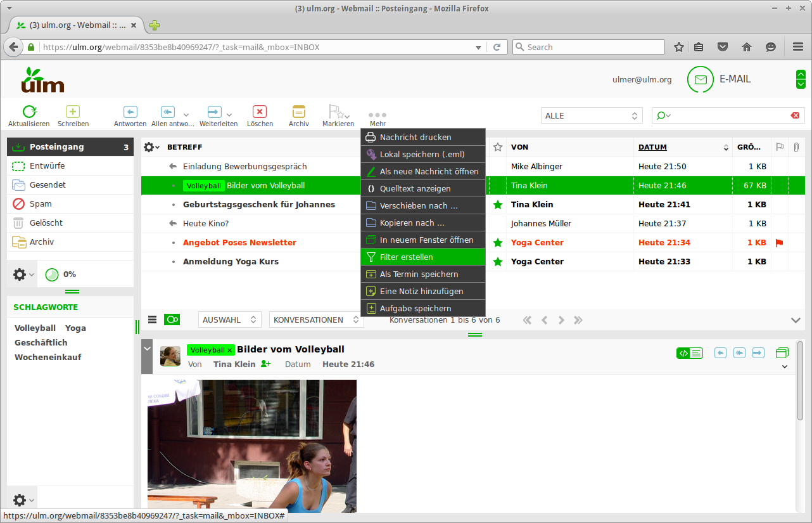Sort messages by DATUM column header
This screenshot has width=812, height=523.
652,147
